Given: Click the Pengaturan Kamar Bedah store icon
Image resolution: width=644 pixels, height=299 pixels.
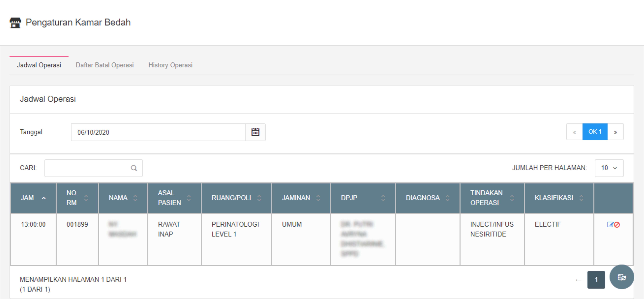Looking at the screenshot, I should click(x=15, y=23).
